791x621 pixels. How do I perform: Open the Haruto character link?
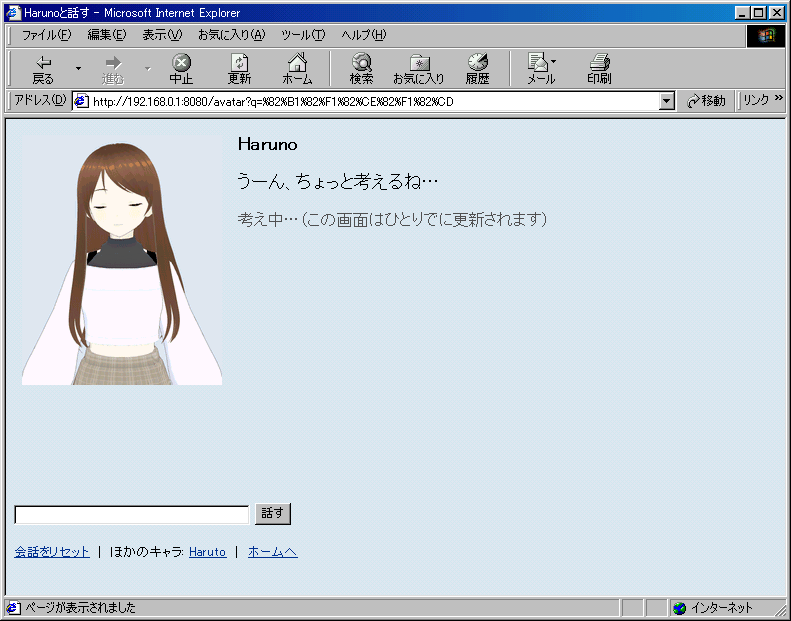pos(207,552)
